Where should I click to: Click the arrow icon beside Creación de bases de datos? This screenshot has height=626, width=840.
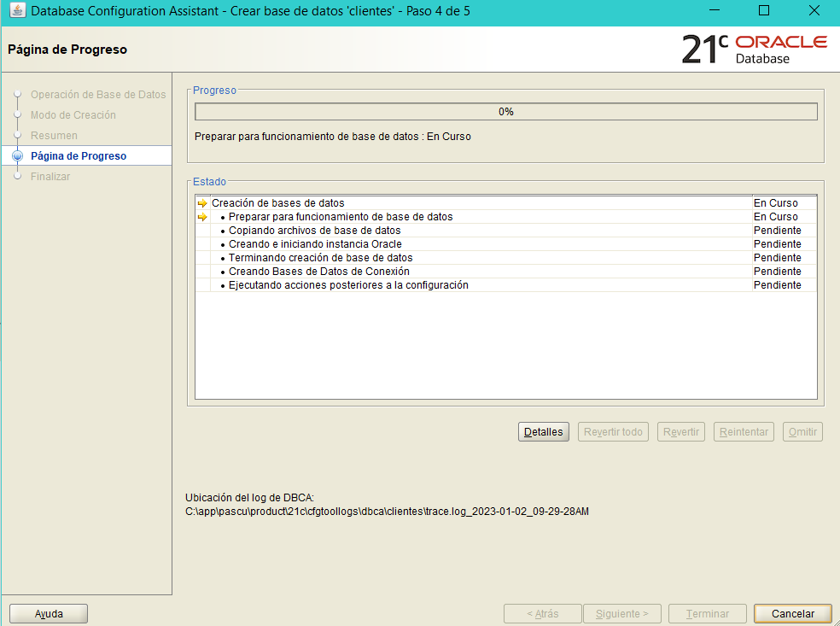[x=202, y=203]
